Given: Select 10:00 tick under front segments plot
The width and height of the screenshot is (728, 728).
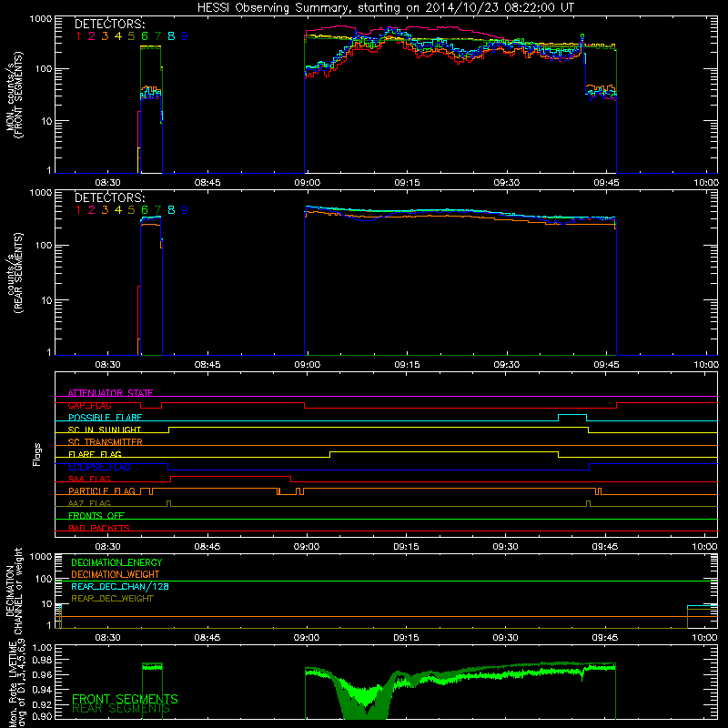Looking at the screenshot, I should [706, 183].
